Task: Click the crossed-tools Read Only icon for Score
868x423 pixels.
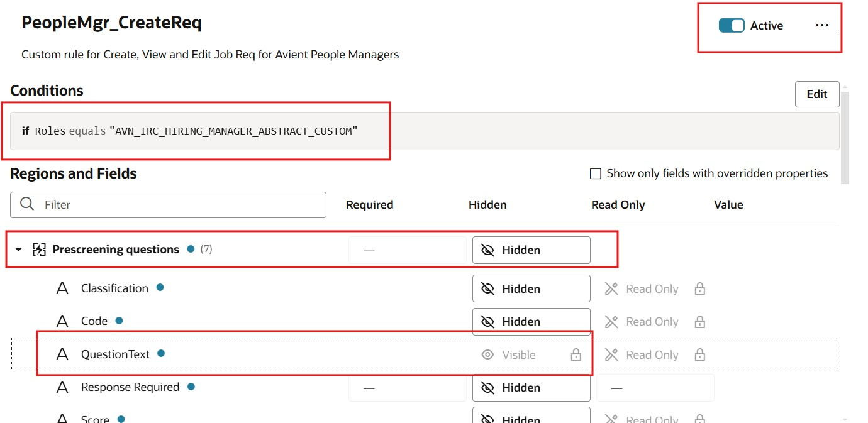Action: pyautogui.click(x=611, y=417)
